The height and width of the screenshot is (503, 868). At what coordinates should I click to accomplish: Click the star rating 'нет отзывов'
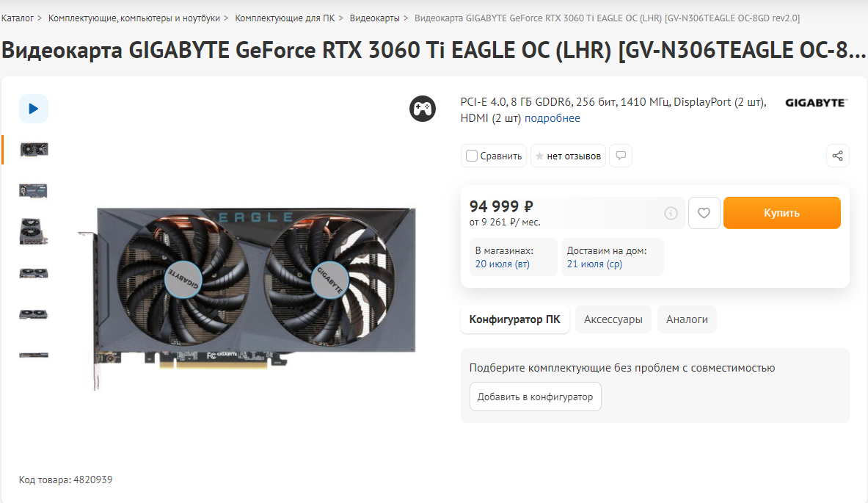click(568, 156)
